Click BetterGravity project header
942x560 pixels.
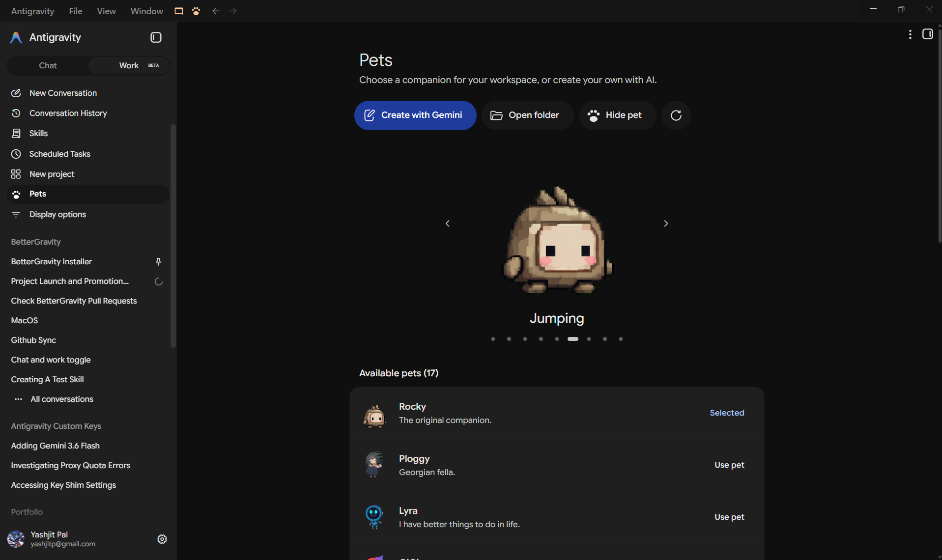[36, 242]
